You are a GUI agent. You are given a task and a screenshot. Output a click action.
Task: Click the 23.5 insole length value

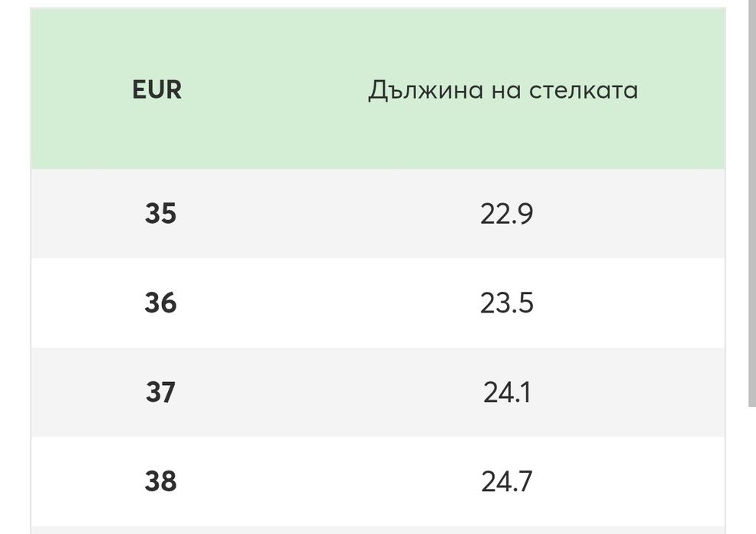(x=506, y=303)
